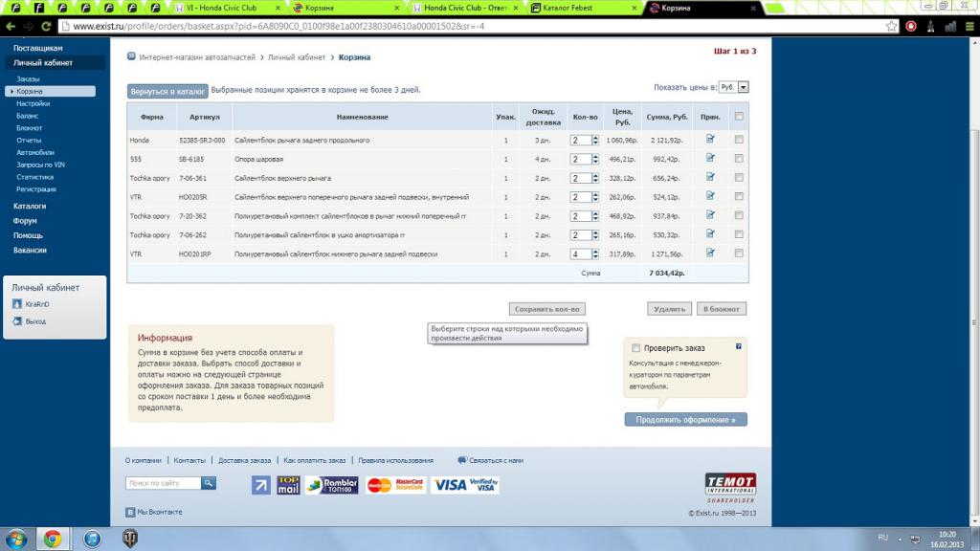Click quantity spinner arrows for SB-6185
The width and height of the screenshot is (980, 551).
[x=595, y=160]
